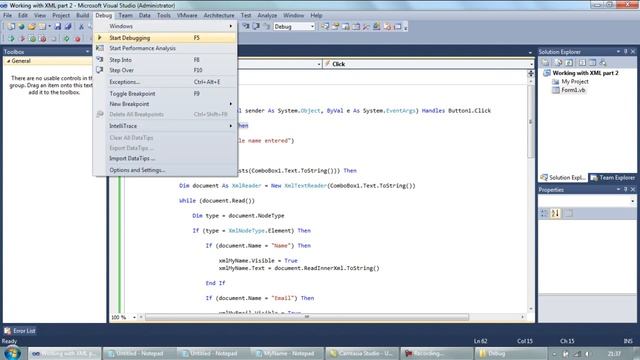Choose Step Into menu entry
Viewport: 640px width, 360px height.
165,60
